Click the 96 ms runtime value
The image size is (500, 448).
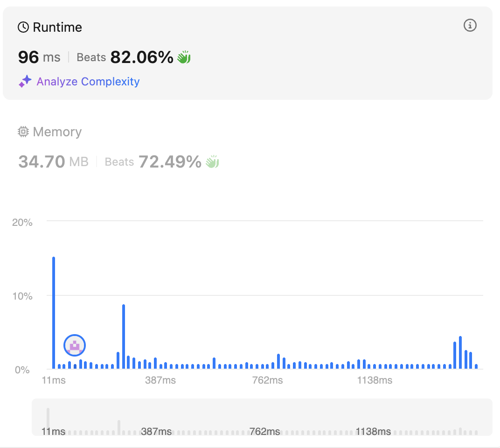(x=39, y=57)
